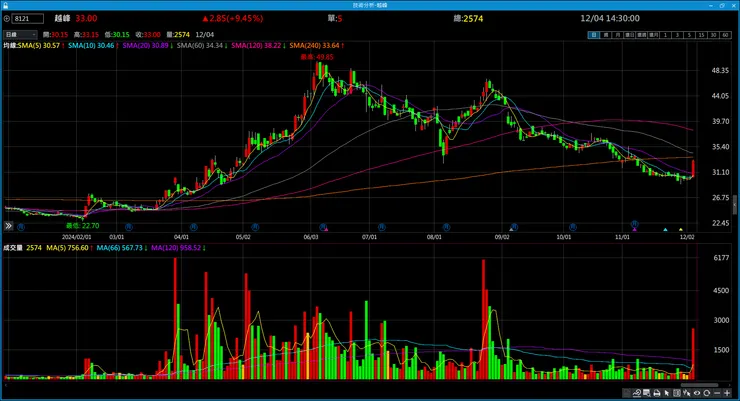Select the 3-minute interval button
The width and height of the screenshot is (740, 401).
pyautogui.click(x=677, y=35)
